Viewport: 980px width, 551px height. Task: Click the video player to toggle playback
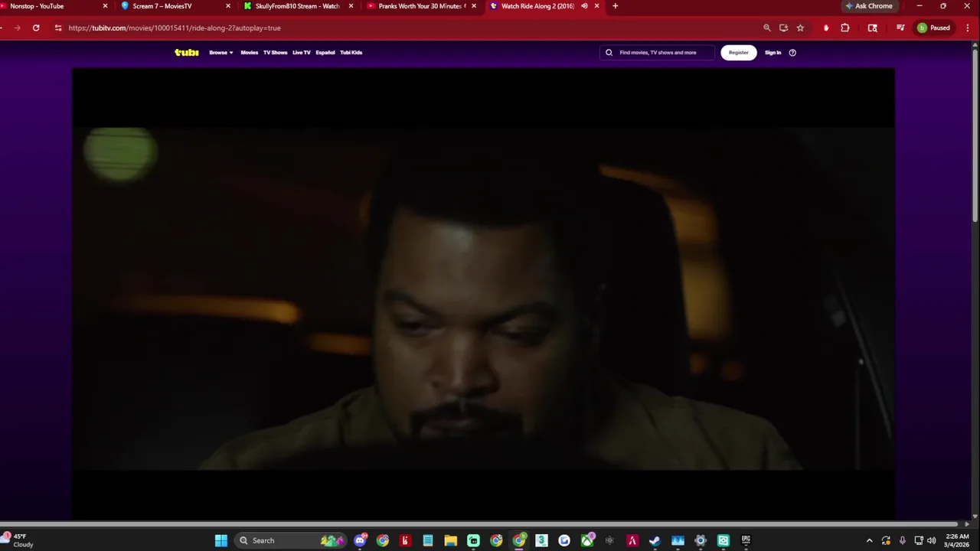483,294
